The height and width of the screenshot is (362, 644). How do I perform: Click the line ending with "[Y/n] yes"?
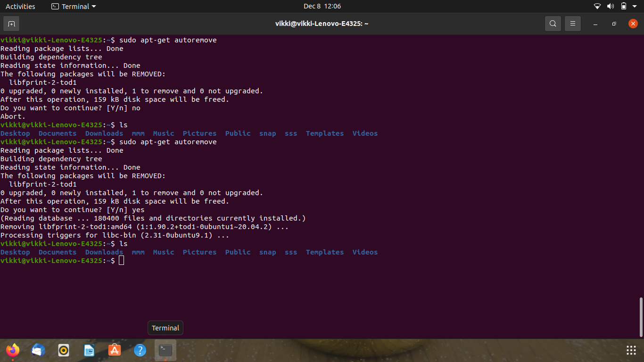(73, 210)
